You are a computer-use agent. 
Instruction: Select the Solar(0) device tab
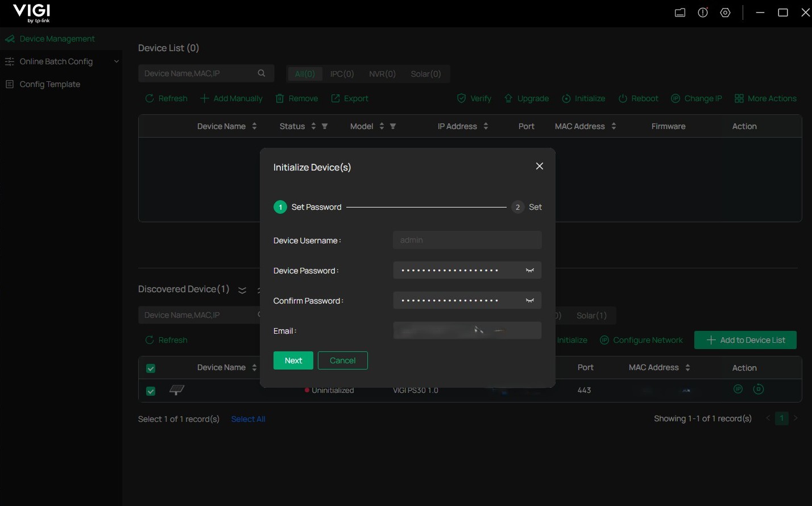point(426,74)
